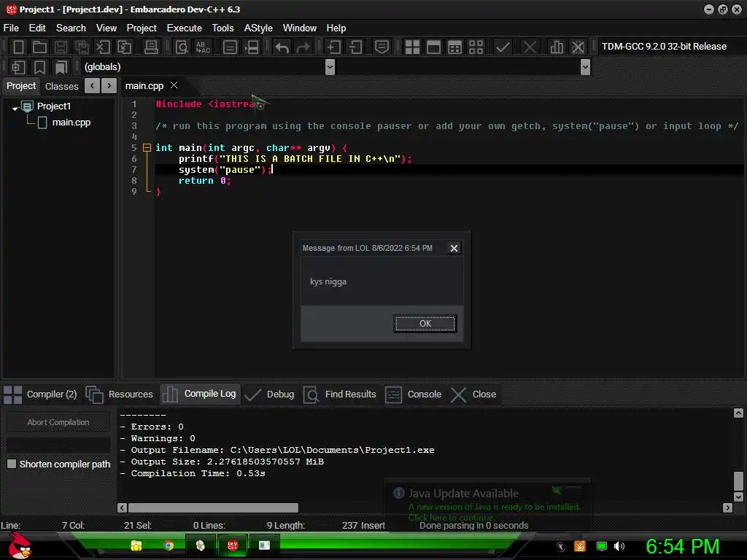Click the Redo arrow icon
This screenshot has height=560, width=747.
point(303,47)
